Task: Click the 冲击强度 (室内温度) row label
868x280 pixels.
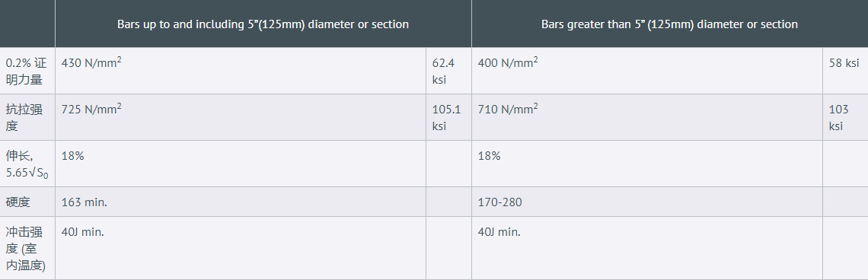Action: (x=25, y=248)
